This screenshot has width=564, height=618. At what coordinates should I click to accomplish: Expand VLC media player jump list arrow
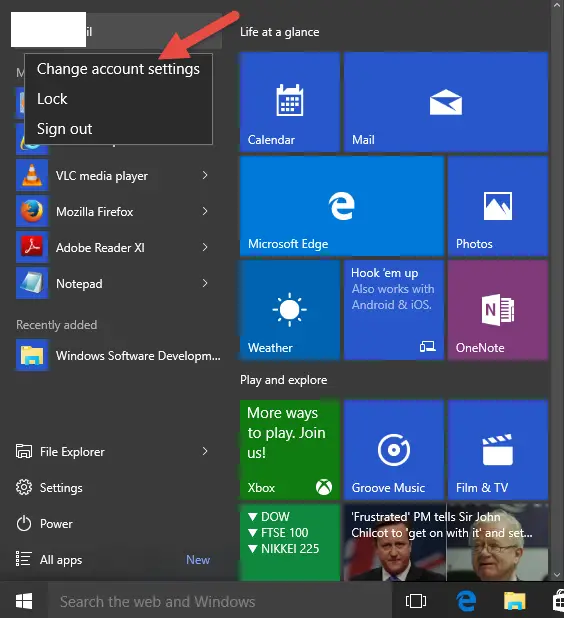tap(205, 175)
